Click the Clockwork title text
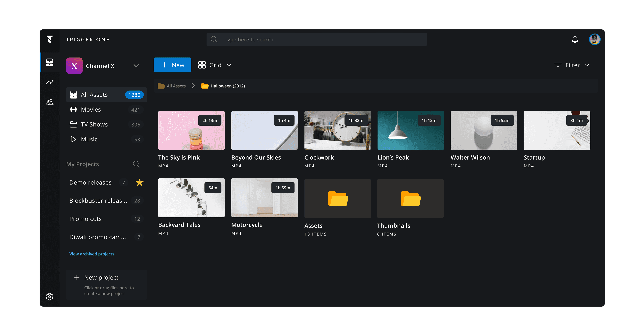Viewport: 644px width, 336px height. click(319, 157)
